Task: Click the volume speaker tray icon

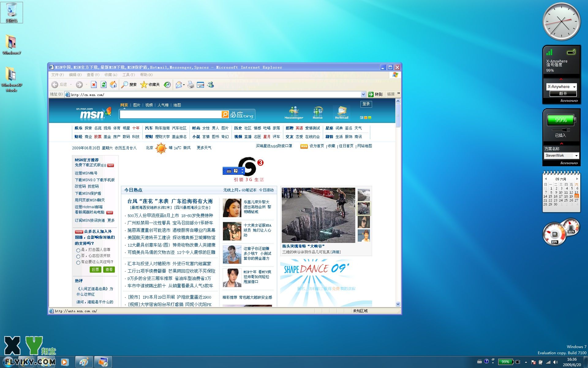Action: [556, 362]
